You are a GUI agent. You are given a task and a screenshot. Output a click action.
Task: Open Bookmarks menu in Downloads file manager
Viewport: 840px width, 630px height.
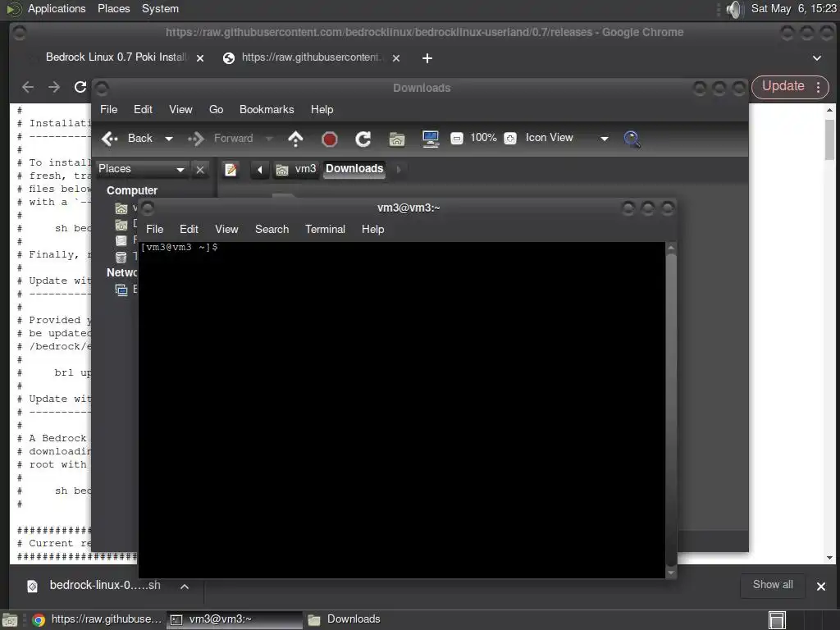coord(267,109)
